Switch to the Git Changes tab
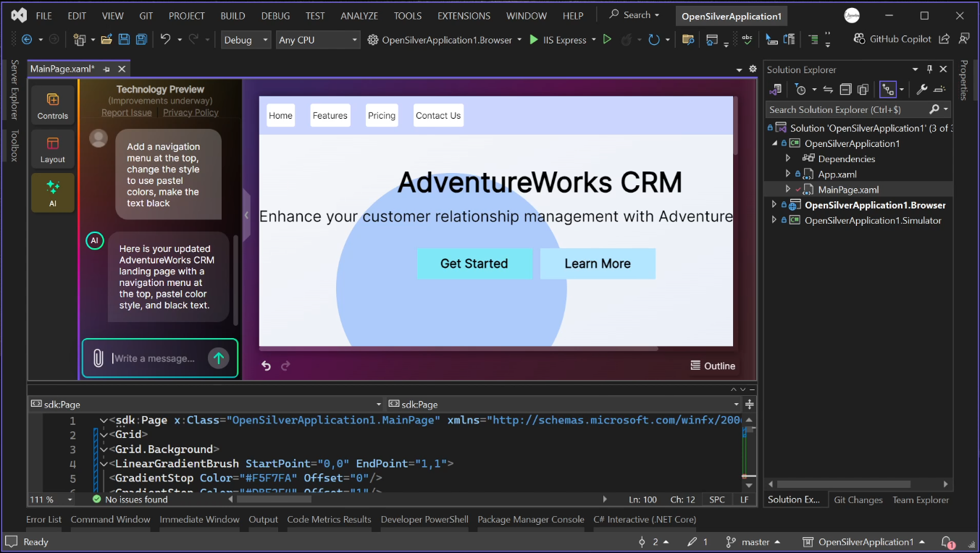Viewport: 980px width, 553px height. click(858, 499)
